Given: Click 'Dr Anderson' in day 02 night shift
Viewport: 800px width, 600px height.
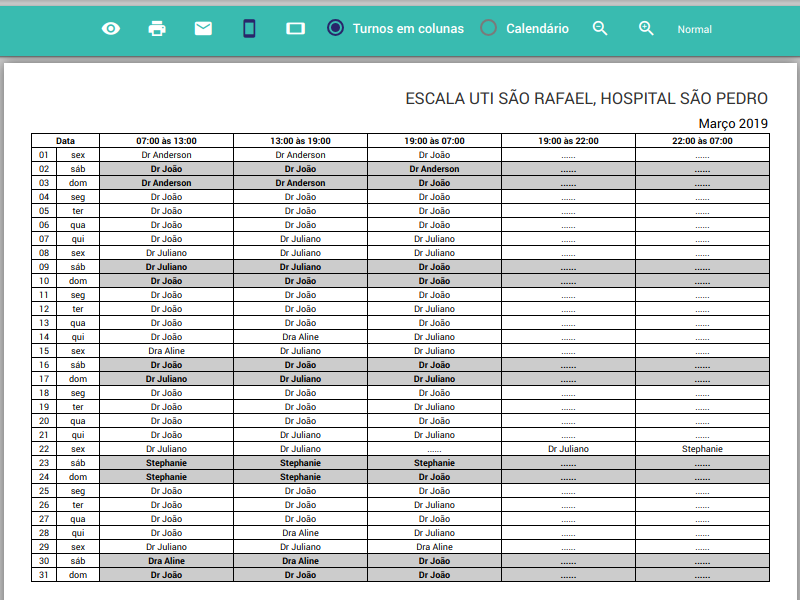Looking at the screenshot, I should pos(434,169).
